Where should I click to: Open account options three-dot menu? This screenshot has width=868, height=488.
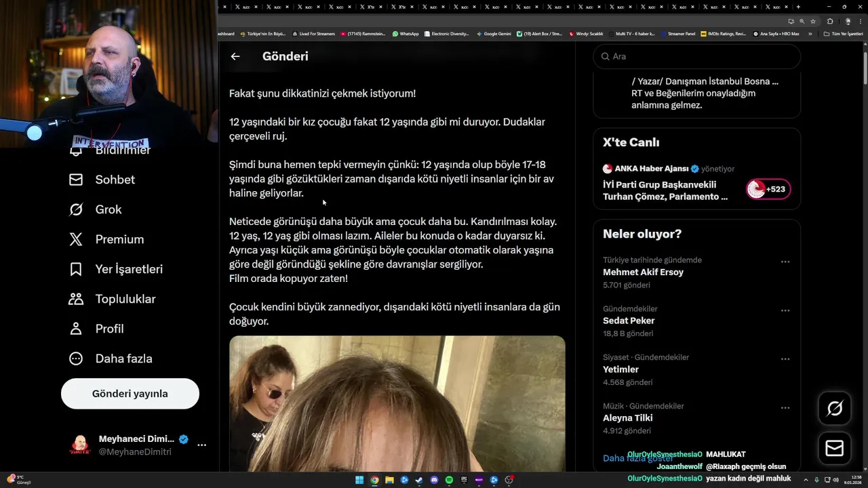(x=201, y=445)
